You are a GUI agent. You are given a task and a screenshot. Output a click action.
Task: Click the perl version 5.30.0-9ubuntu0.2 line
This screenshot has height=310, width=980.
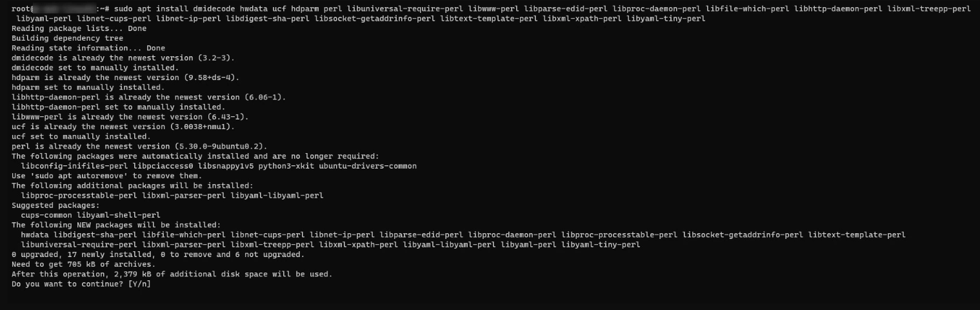pyautogui.click(x=139, y=146)
